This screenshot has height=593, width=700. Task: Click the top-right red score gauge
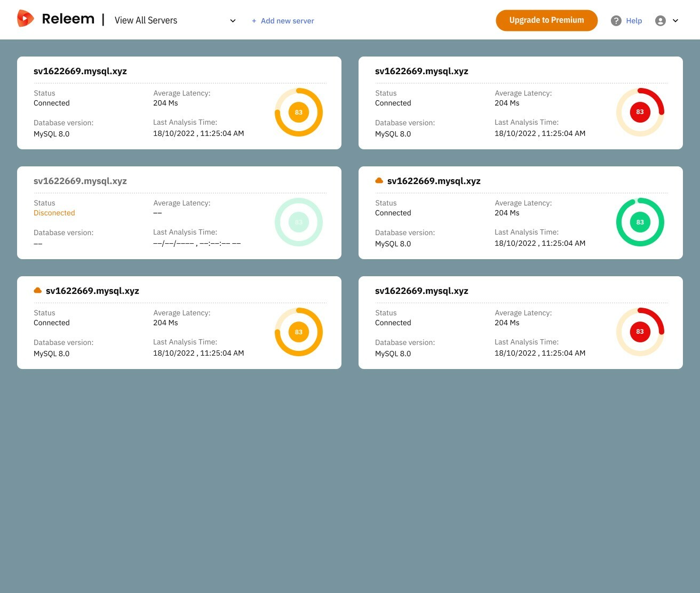point(640,112)
